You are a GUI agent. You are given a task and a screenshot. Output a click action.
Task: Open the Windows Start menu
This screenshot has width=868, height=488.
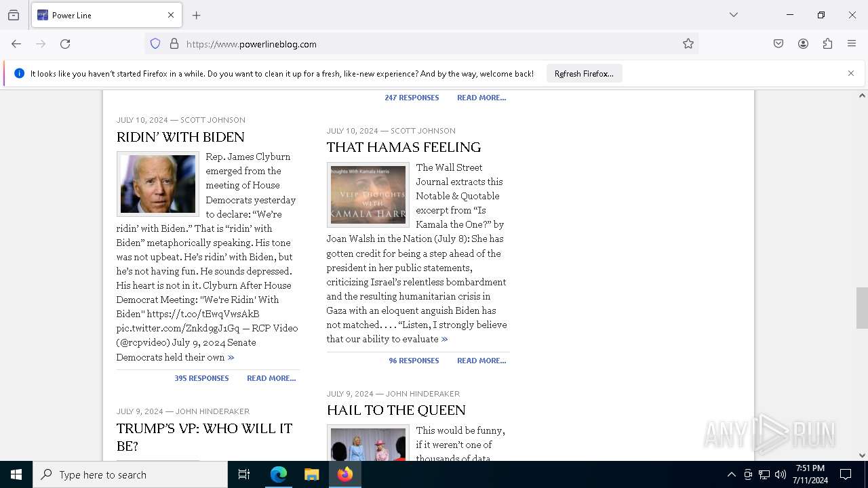(x=16, y=474)
